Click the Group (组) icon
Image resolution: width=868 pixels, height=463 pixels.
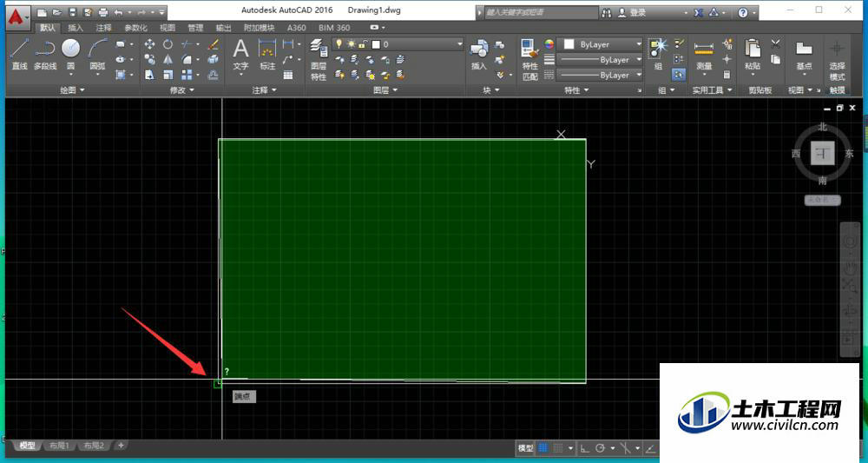pos(658,54)
